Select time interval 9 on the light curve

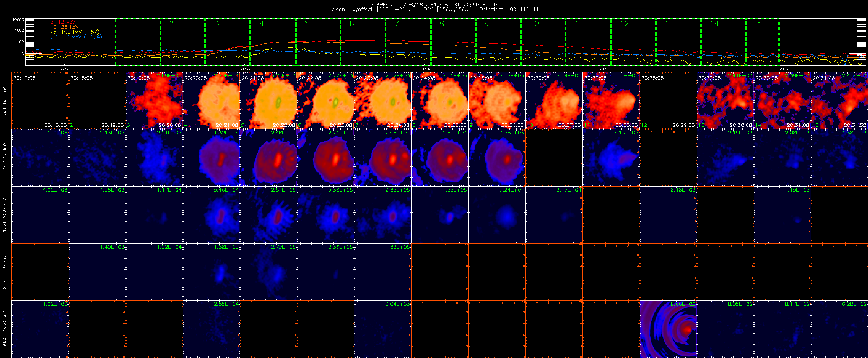[x=498, y=42]
